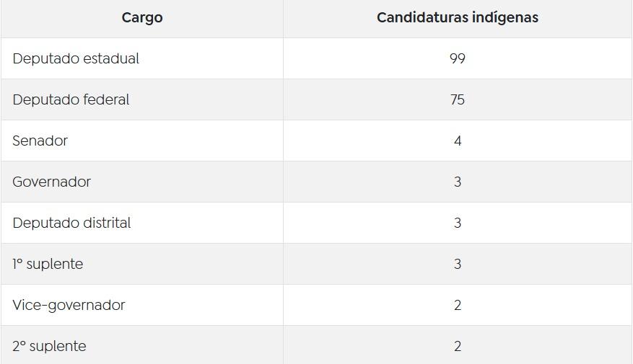This screenshot has width=633, height=364.
Task: Click the value 3 in 1º suplente row
Action: pos(458,264)
